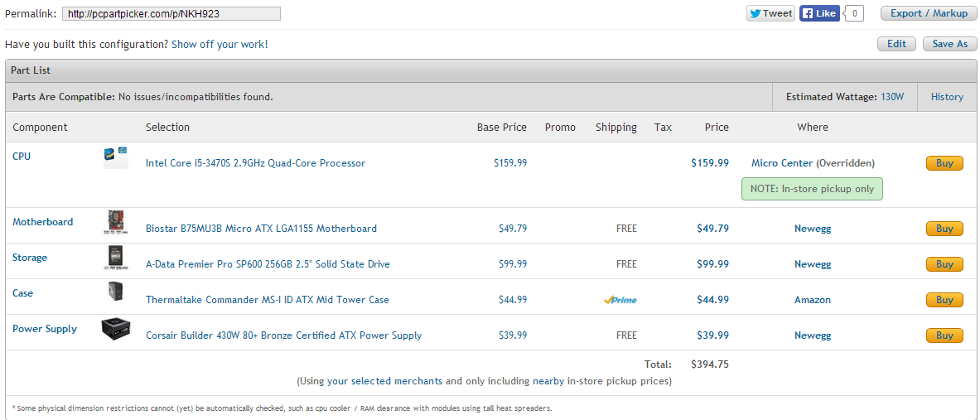Click the CPU base price $159.99
Image resolution: width=980 pixels, height=420 pixels.
510,163
